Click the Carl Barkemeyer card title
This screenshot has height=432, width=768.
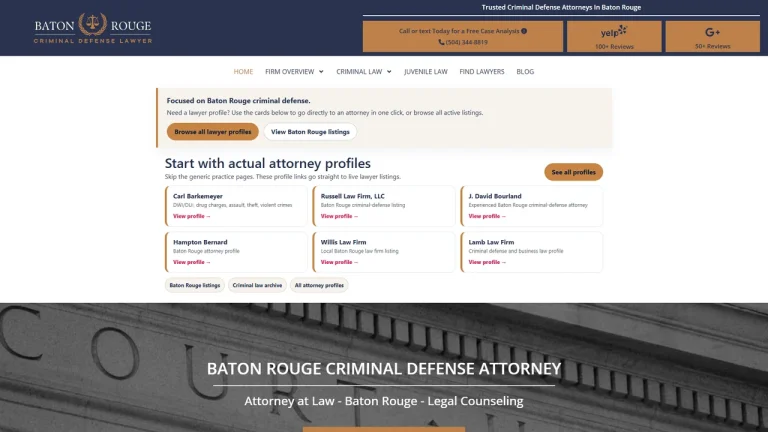tap(198, 196)
